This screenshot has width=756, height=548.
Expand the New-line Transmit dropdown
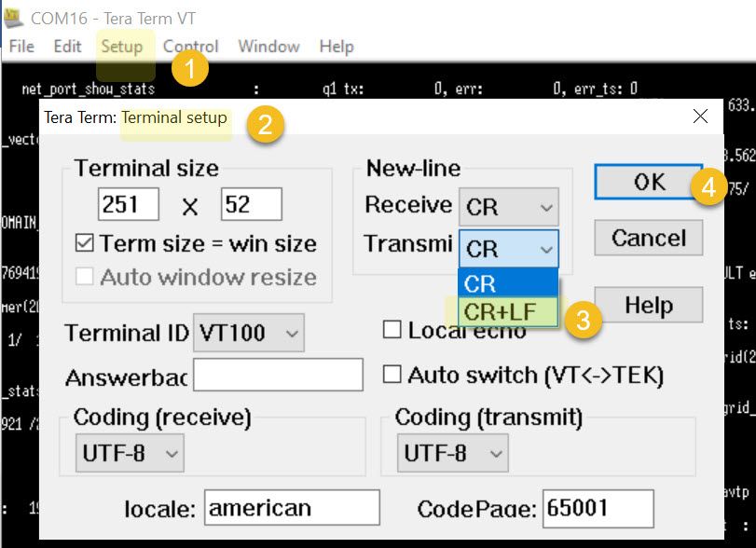(509, 249)
